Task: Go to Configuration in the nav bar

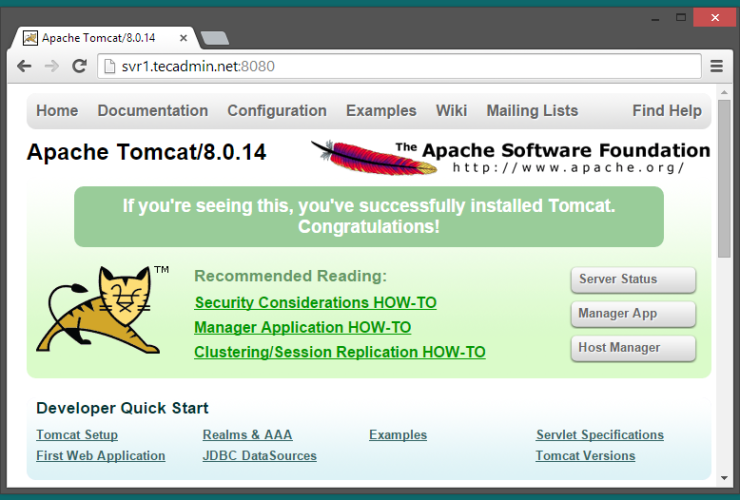Action: (277, 111)
